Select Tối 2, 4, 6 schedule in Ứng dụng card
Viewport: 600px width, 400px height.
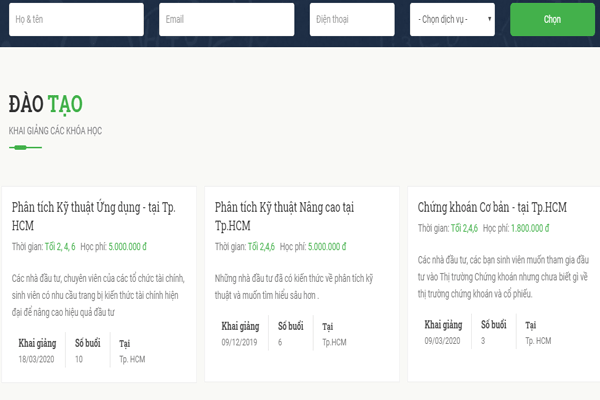coord(60,247)
